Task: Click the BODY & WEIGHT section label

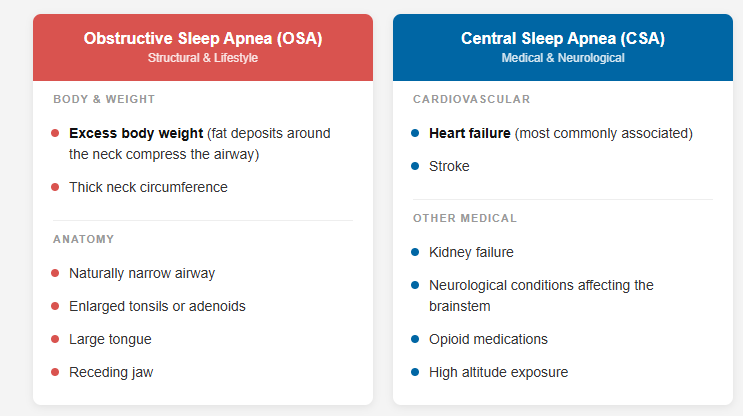Action: click(104, 99)
